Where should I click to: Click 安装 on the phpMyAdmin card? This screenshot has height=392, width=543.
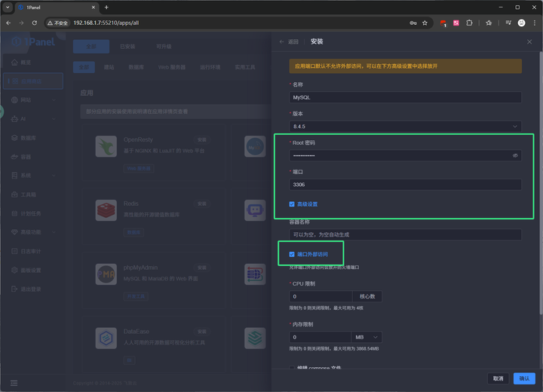202,268
